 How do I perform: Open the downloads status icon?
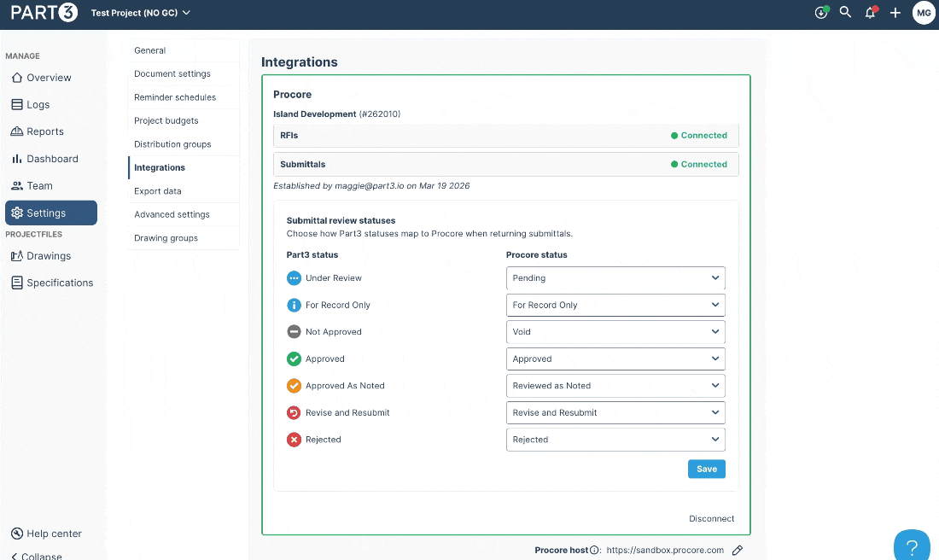821,13
